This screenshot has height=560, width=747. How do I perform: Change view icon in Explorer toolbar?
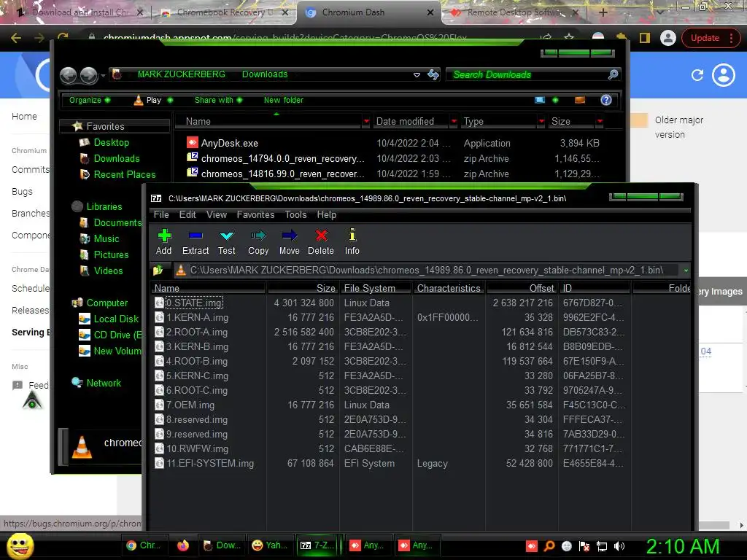pyautogui.click(x=540, y=100)
